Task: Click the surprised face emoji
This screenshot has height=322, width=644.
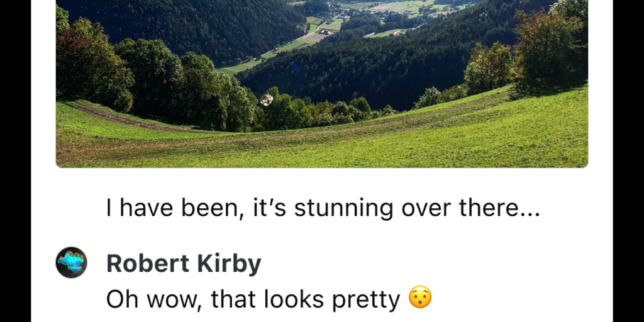Action: tap(420, 298)
